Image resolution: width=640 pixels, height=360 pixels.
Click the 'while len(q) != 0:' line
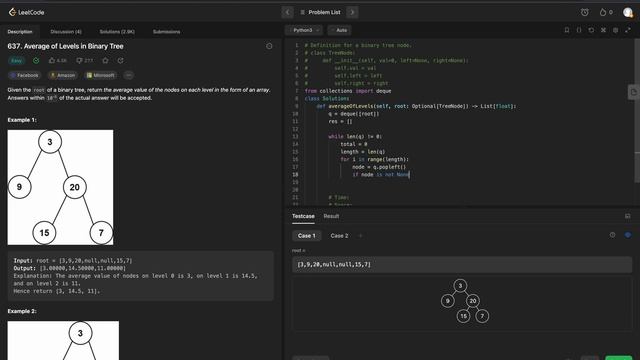coord(355,137)
